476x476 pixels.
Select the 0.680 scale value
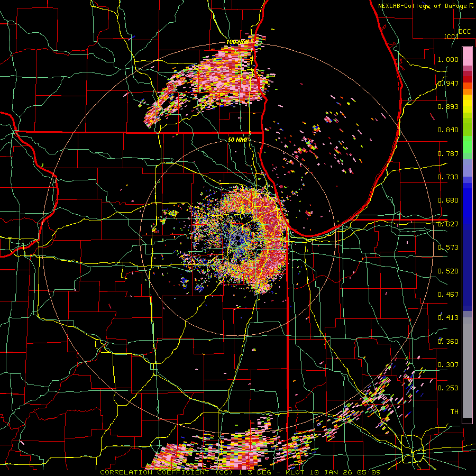(x=448, y=200)
